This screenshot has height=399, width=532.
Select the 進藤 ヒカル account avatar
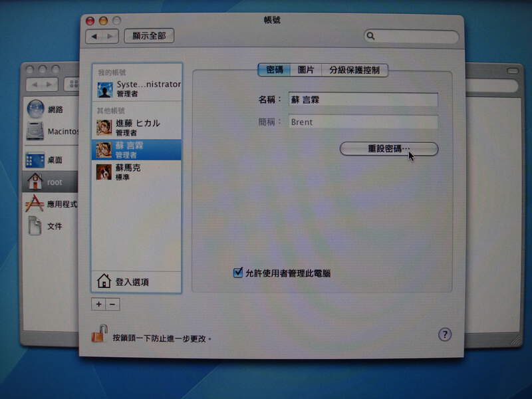point(104,128)
